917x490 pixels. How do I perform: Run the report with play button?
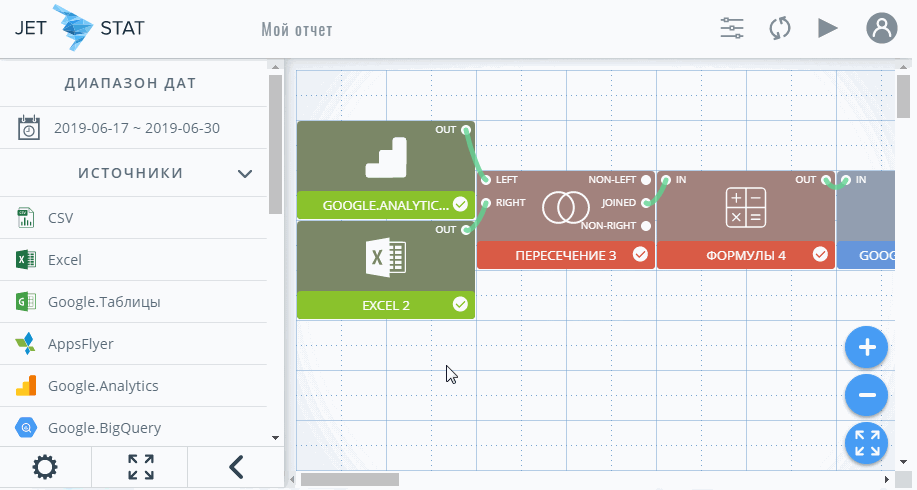coord(827,28)
